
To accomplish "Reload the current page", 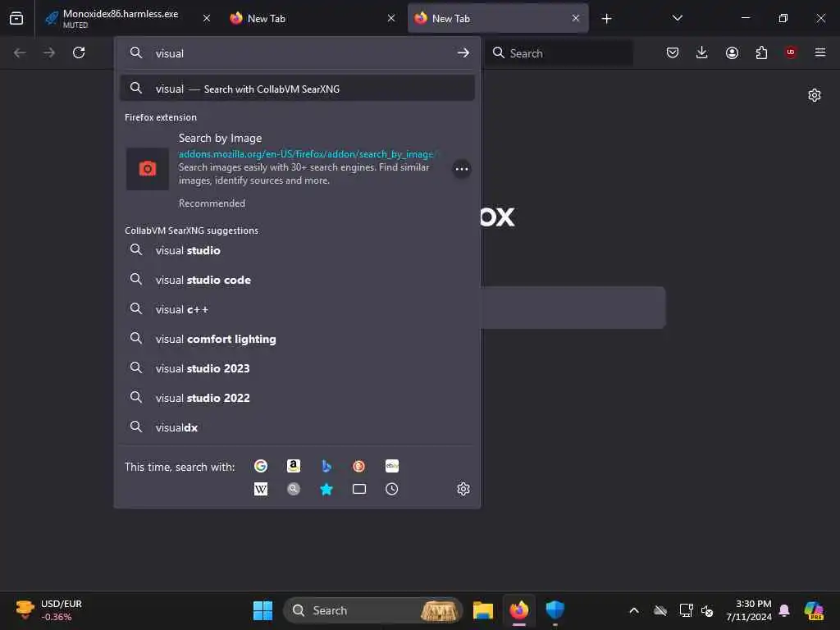I will point(79,52).
